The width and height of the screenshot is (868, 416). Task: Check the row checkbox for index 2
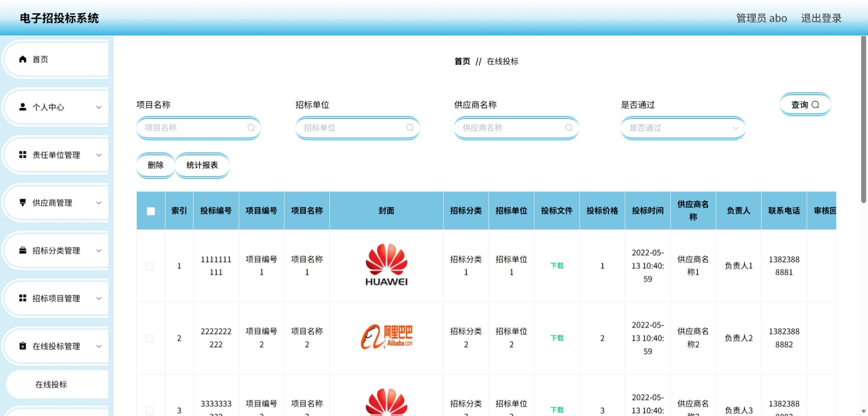point(150,339)
